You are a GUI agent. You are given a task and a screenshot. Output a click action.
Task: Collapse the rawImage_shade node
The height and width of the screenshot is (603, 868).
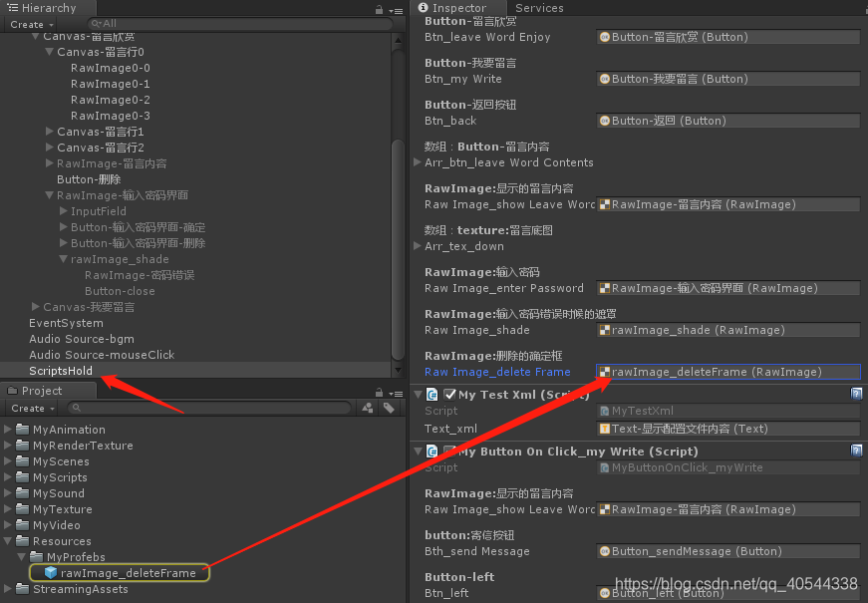click(x=63, y=259)
